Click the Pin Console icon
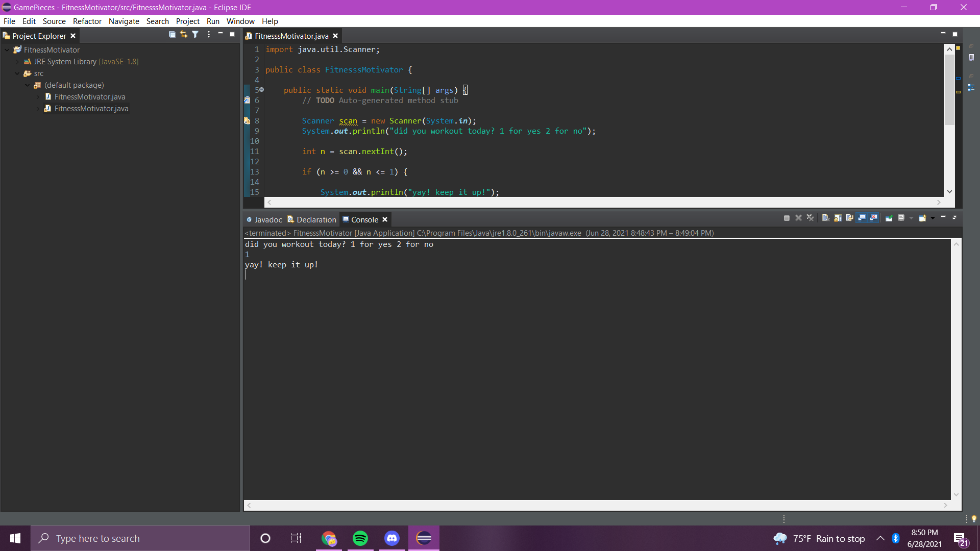 click(x=889, y=218)
